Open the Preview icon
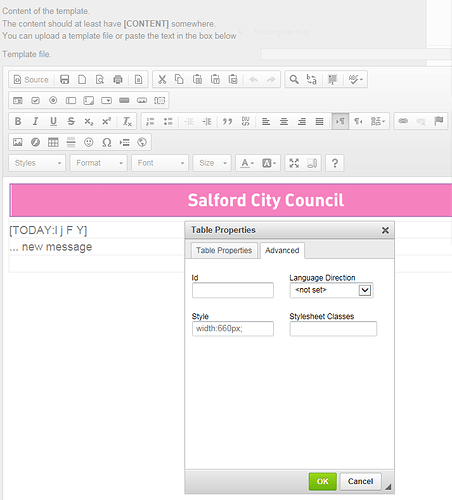 click(100, 80)
